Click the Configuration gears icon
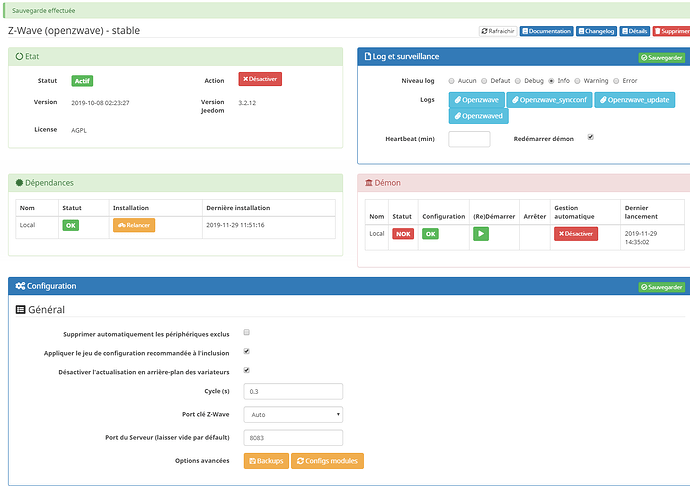The height and width of the screenshot is (486, 690). [20, 286]
